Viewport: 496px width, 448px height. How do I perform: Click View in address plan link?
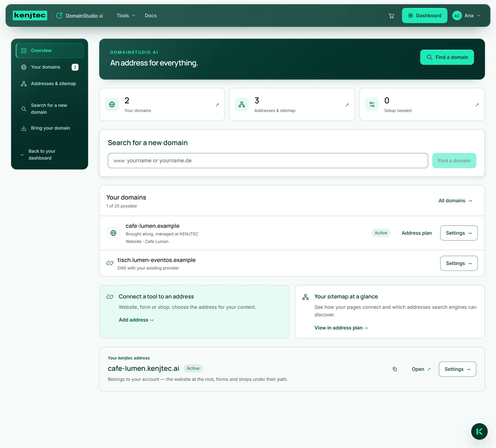point(341,328)
